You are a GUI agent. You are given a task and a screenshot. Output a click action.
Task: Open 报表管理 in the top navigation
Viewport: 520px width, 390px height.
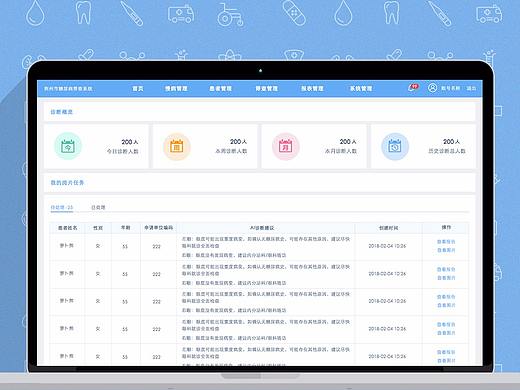(x=312, y=89)
